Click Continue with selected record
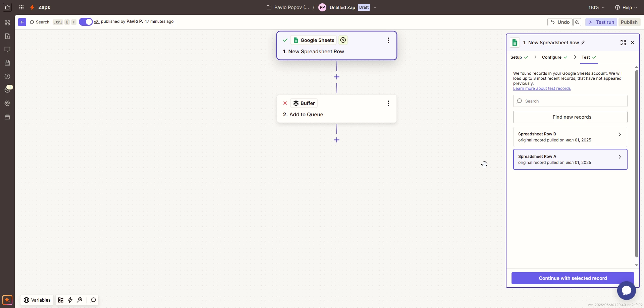Viewport: 644px width, 308px height. click(573, 278)
